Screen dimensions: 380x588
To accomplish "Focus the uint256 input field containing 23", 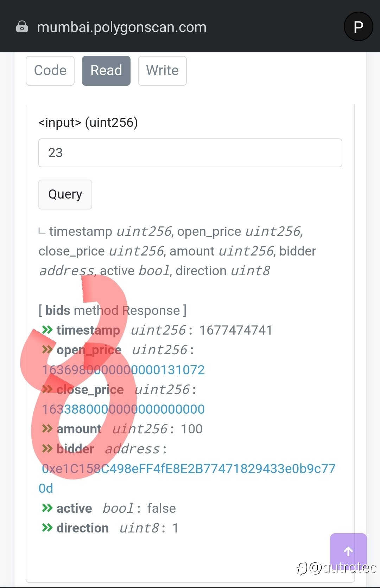I will tap(190, 153).
